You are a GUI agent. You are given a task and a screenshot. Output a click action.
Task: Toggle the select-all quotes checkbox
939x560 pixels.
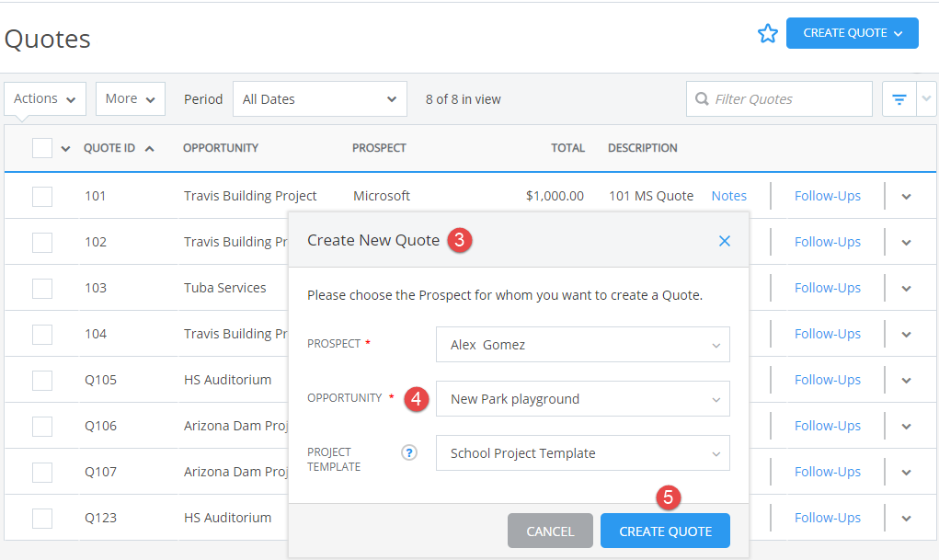click(42, 148)
